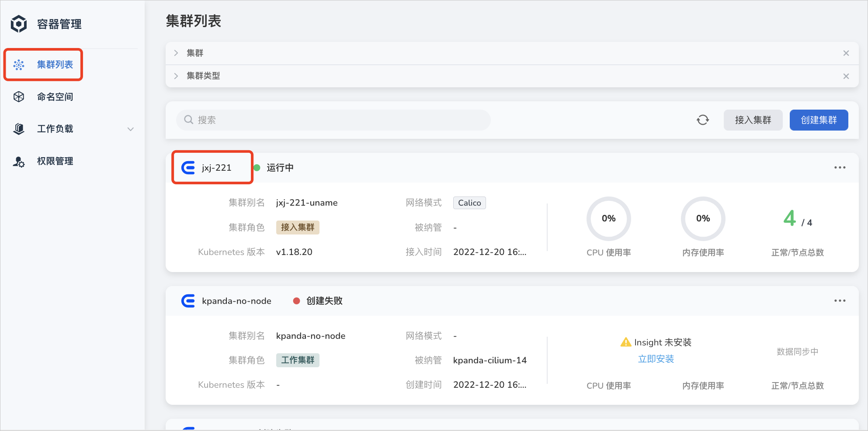Click the green 运行中 status indicator
This screenshot has width=868, height=431.
pyautogui.click(x=257, y=168)
